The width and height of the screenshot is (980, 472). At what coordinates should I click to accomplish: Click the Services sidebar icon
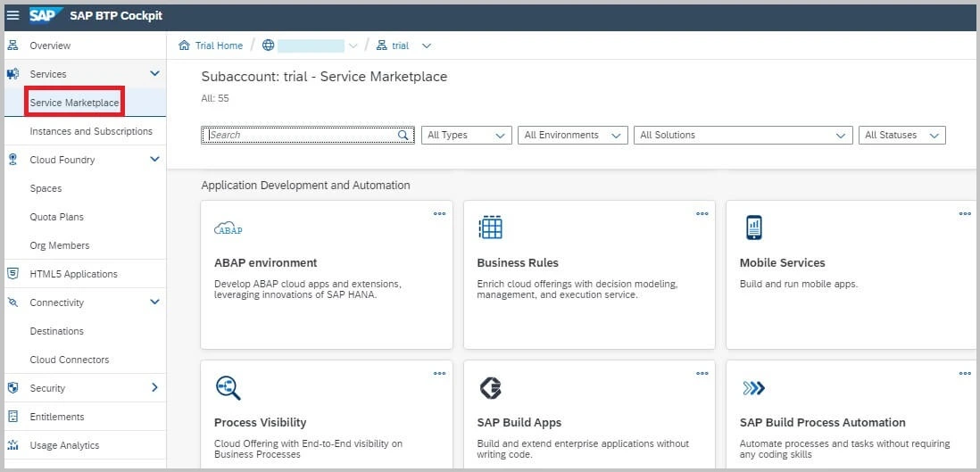click(x=12, y=74)
